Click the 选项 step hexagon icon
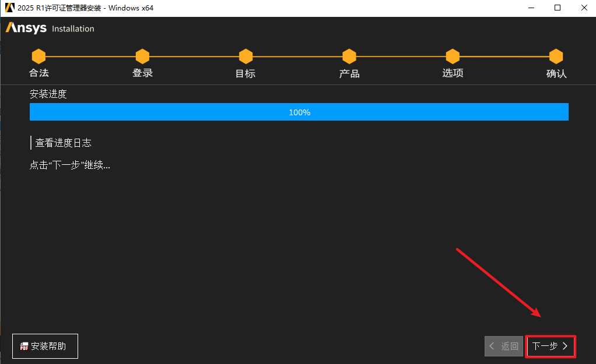This screenshot has height=364, width=596. click(x=453, y=56)
